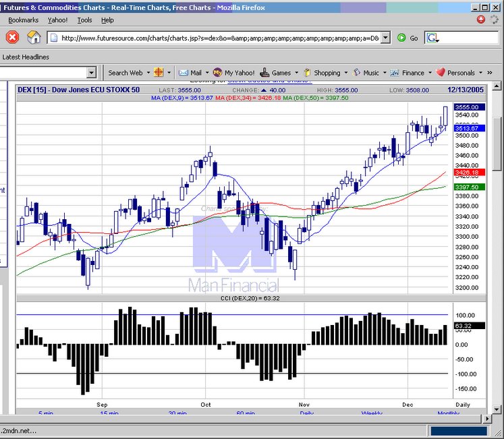Open My Yahoo! purple icon
The image size is (504, 439).
coord(218,73)
